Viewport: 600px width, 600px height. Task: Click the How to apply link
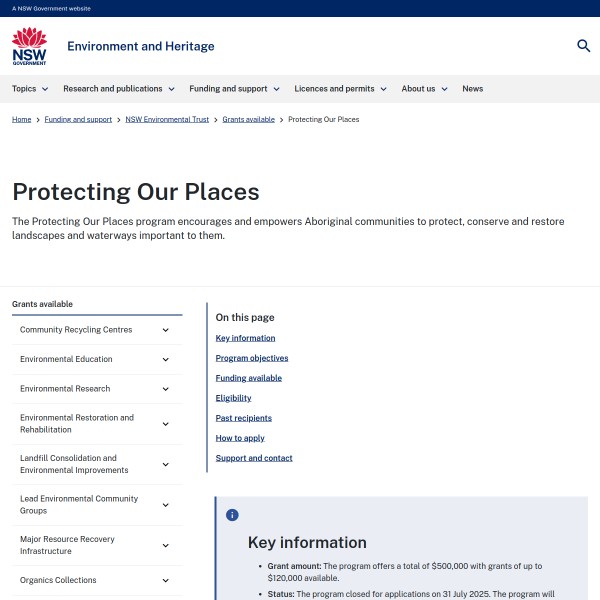pyautogui.click(x=240, y=438)
